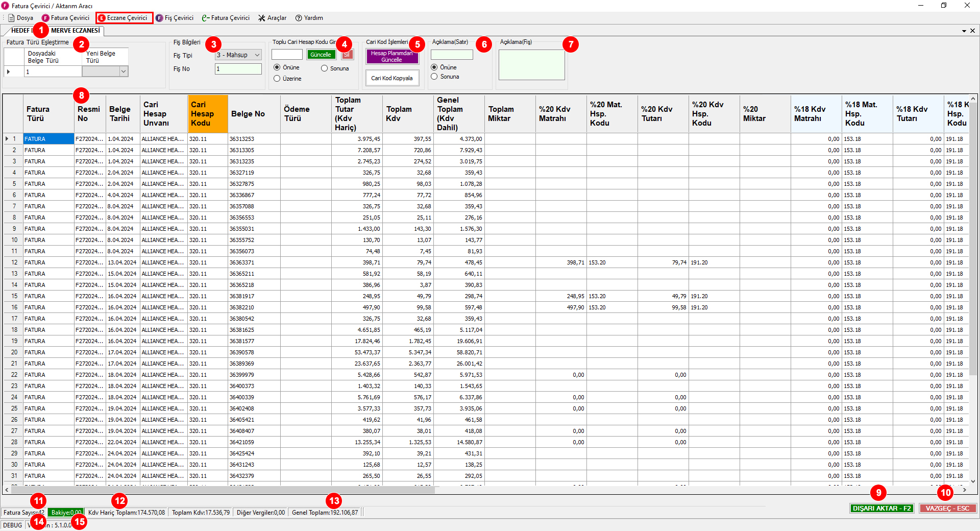Click the purple Hesap Planından Güncelle button
The width and height of the screenshot is (980, 531).
(x=392, y=57)
